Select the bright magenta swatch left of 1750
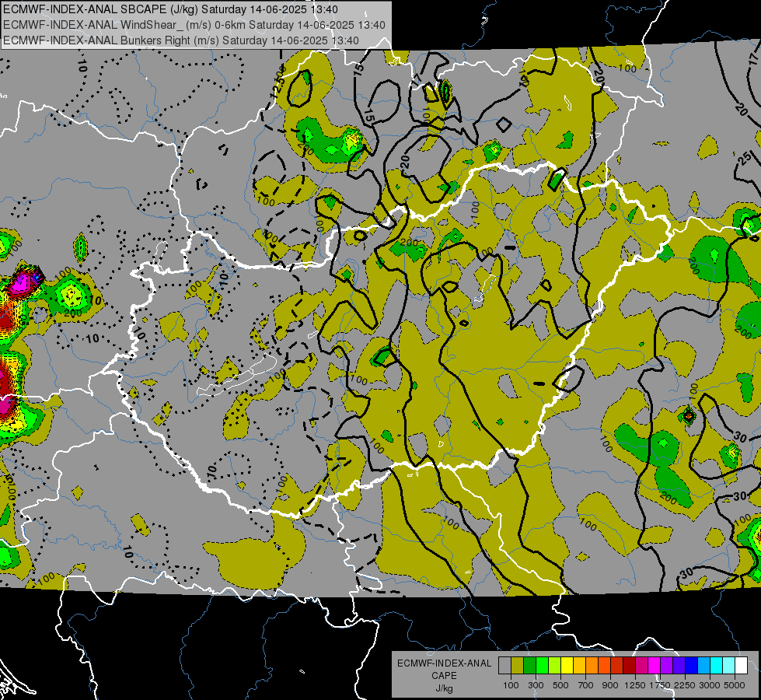This screenshot has height=700, width=761. pos(655,665)
